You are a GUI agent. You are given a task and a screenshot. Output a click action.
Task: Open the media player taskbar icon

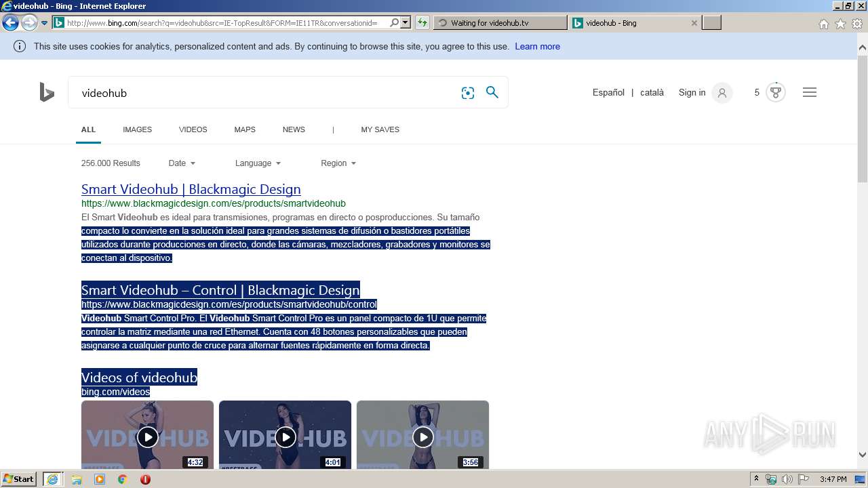(x=100, y=479)
